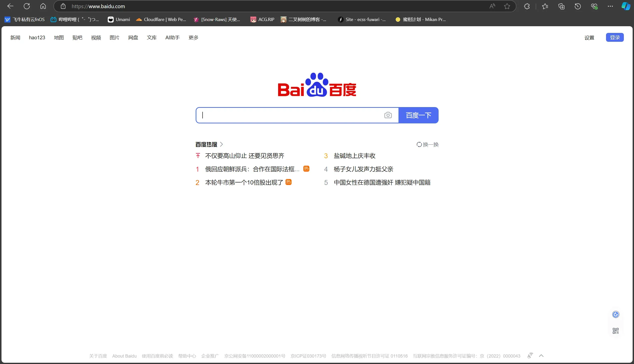Open AI助手 from navigation bar
This screenshot has width=634, height=364.
[172, 38]
